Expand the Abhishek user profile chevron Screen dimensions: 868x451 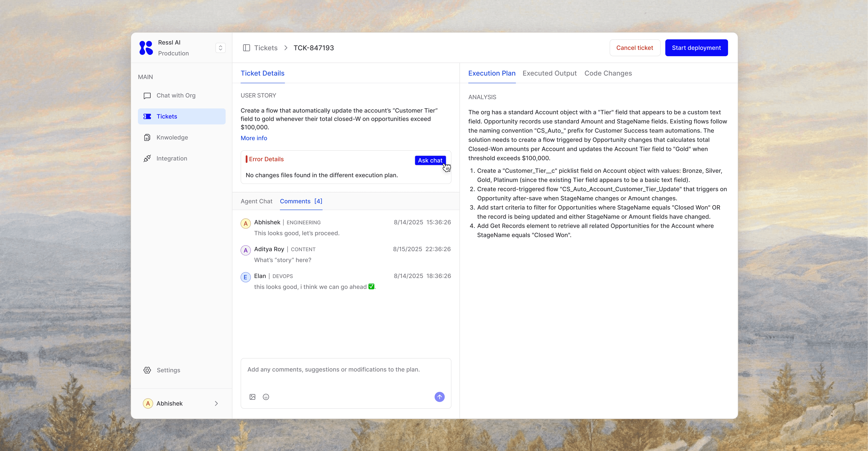click(216, 403)
